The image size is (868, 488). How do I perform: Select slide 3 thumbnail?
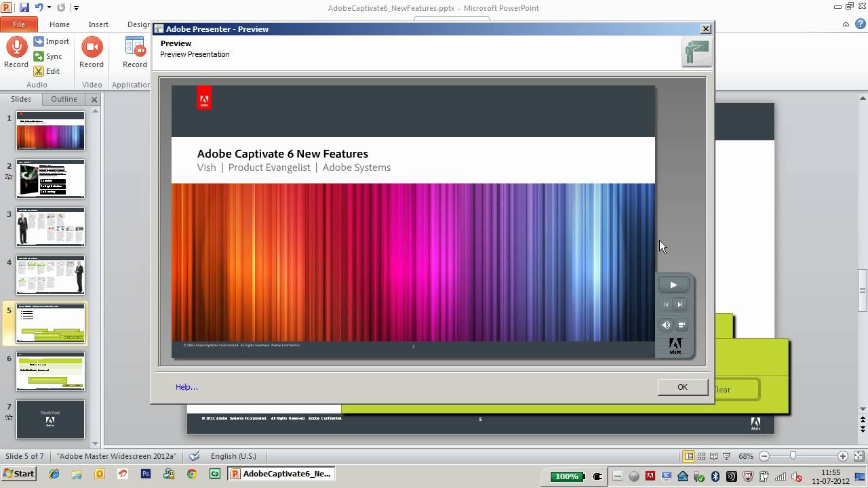[51, 227]
